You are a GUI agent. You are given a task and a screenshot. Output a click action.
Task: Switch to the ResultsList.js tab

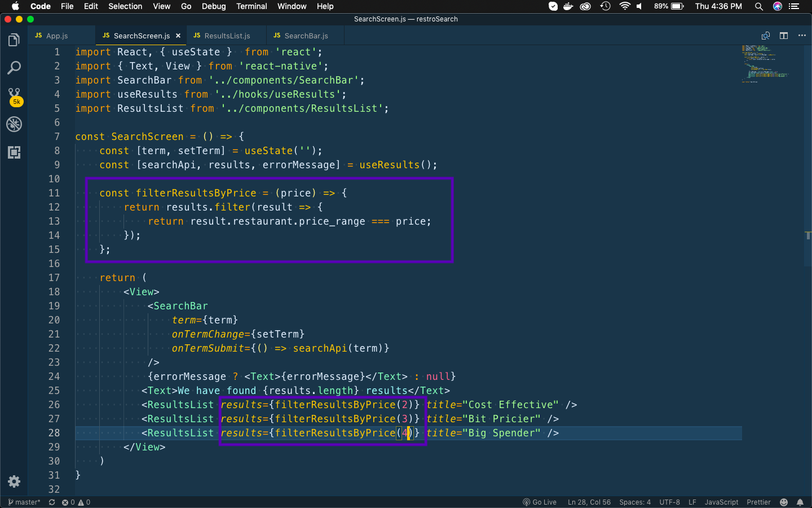click(x=225, y=36)
